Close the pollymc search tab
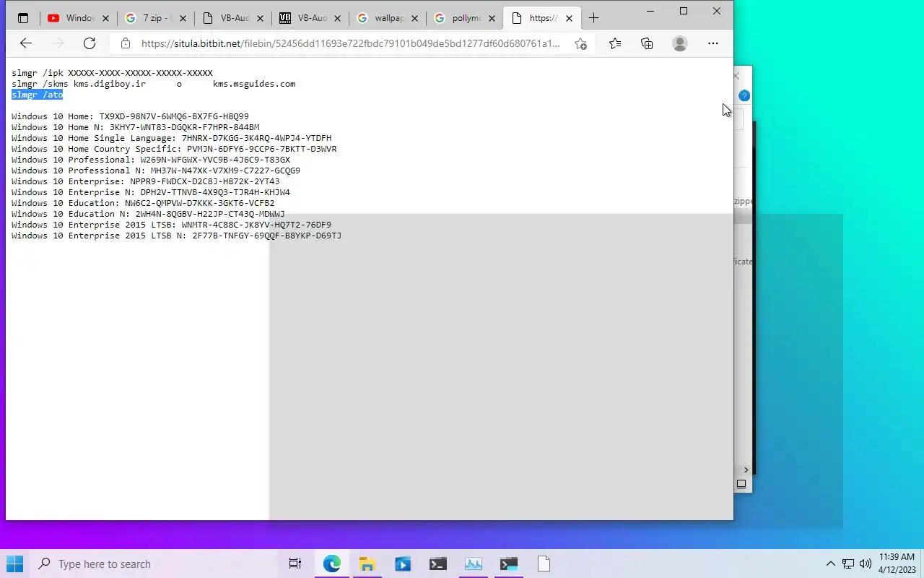The image size is (924, 578). [492, 18]
